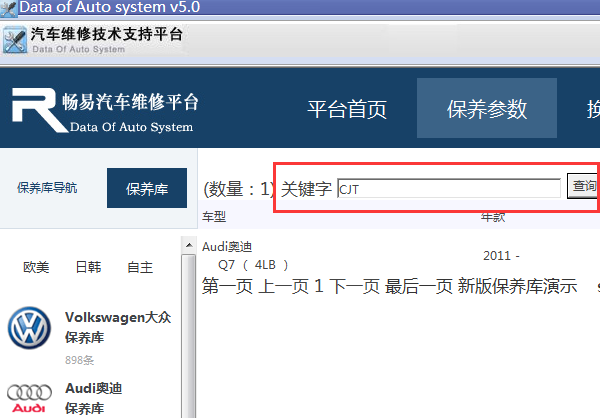Image resolution: width=600 pixels, height=418 pixels.
Task: Open Volkswagen大众 保养库 entry
Action: (x=118, y=328)
